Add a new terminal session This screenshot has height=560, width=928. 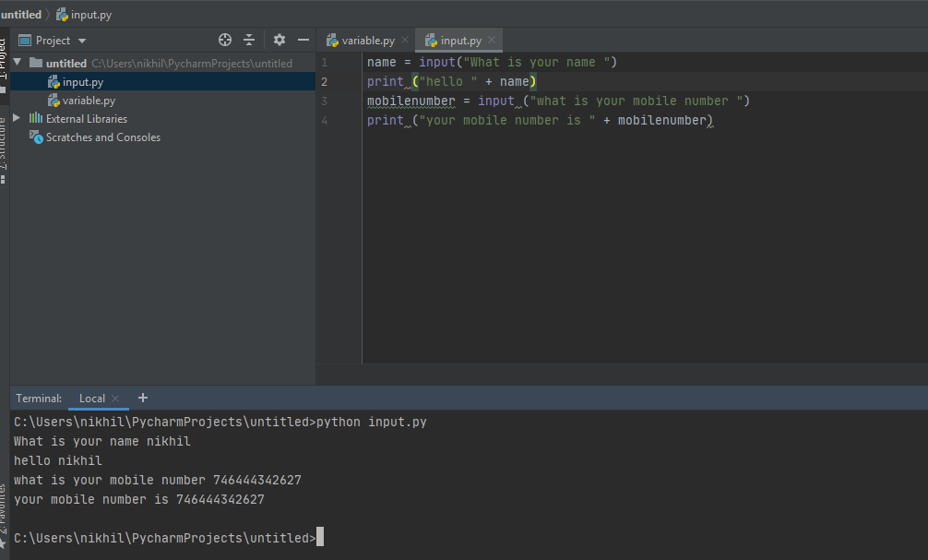click(143, 398)
